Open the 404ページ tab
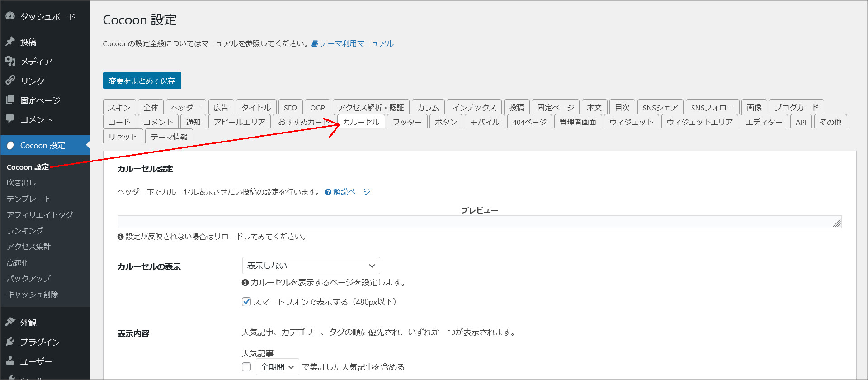868x380 pixels. click(529, 122)
